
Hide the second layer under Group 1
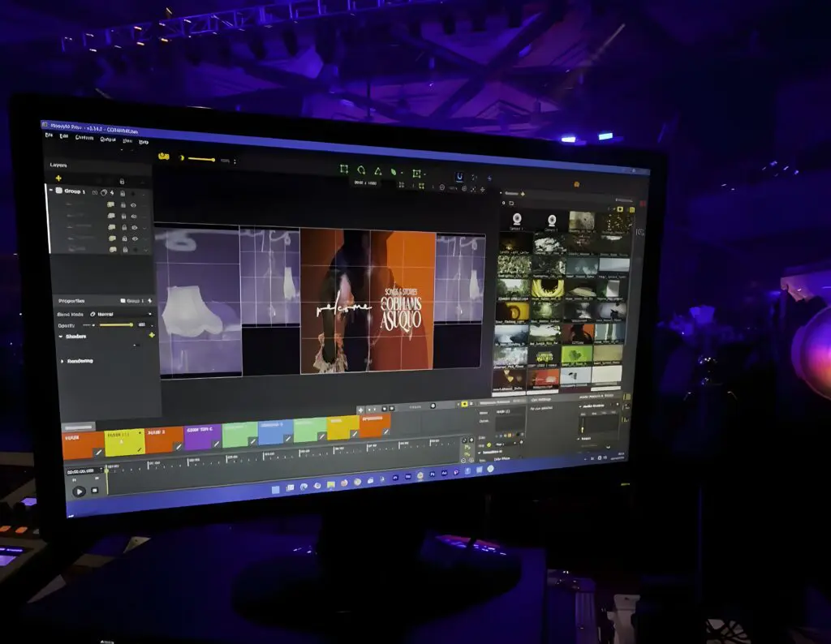point(134,216)
